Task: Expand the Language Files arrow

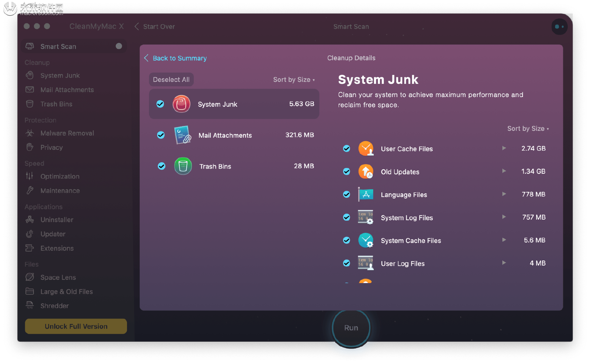Action: point(504,194)
